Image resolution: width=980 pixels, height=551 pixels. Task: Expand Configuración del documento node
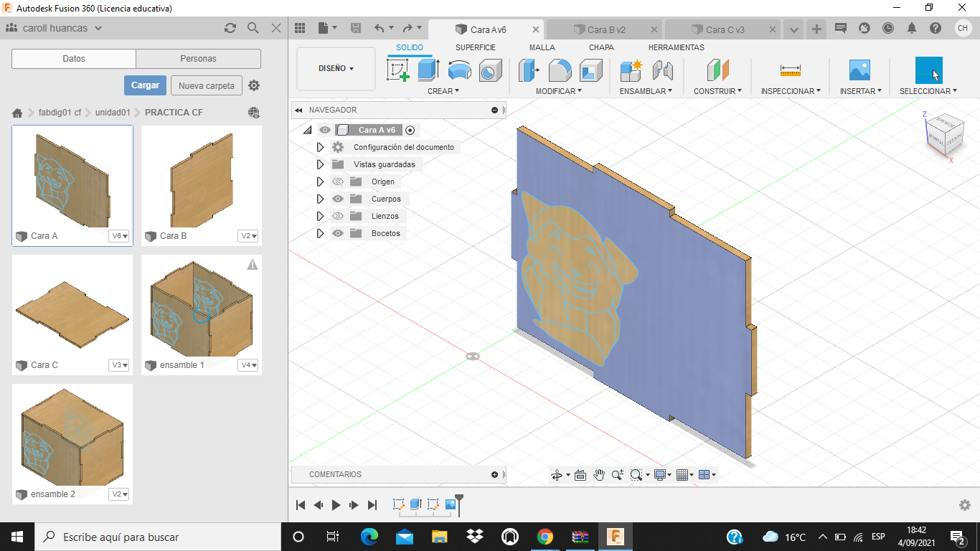click(321, 147)
